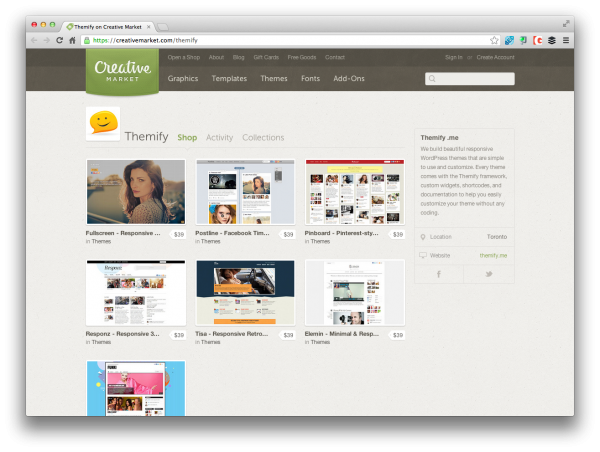Click 'in Themes' under Fullscreen item
Viewport: 600px width, 452px height.
click(98, 242)
